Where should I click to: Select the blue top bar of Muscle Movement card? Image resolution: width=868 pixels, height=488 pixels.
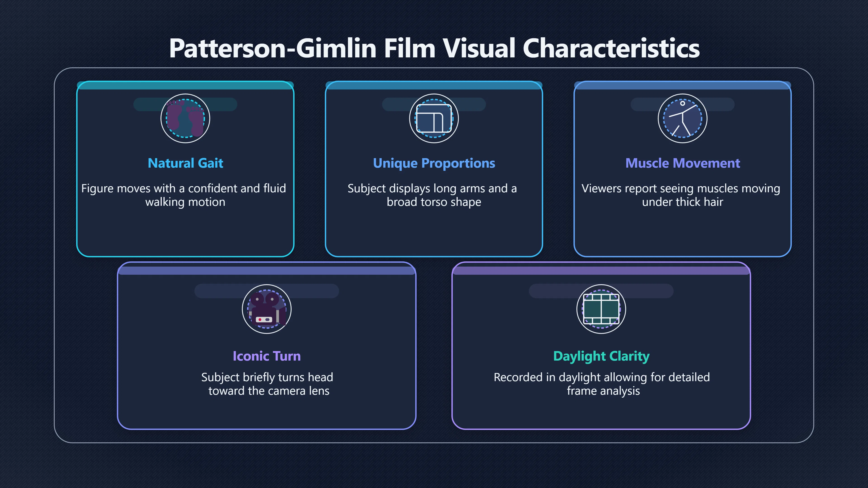click(683, 85)
